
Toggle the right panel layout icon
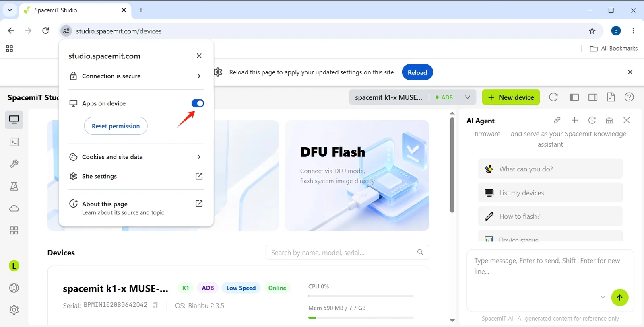(x=593, y=97)
